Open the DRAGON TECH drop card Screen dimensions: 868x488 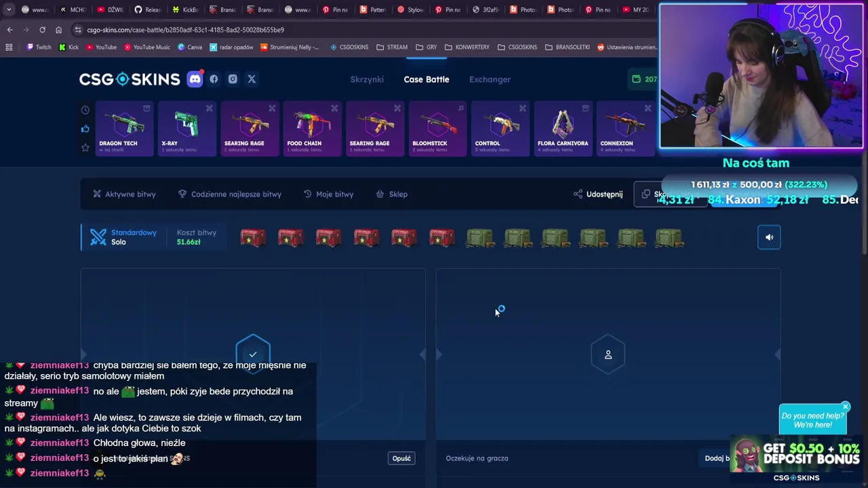pos(124,128)
